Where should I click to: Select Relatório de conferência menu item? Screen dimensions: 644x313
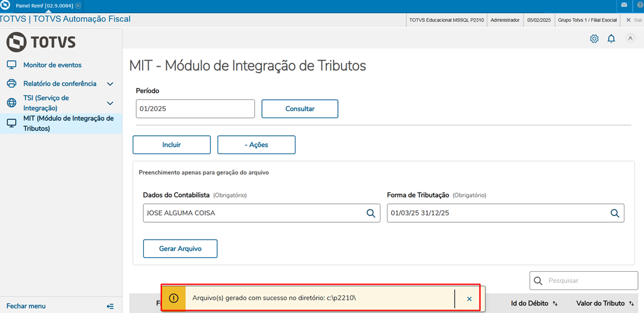tap(61, 83)
